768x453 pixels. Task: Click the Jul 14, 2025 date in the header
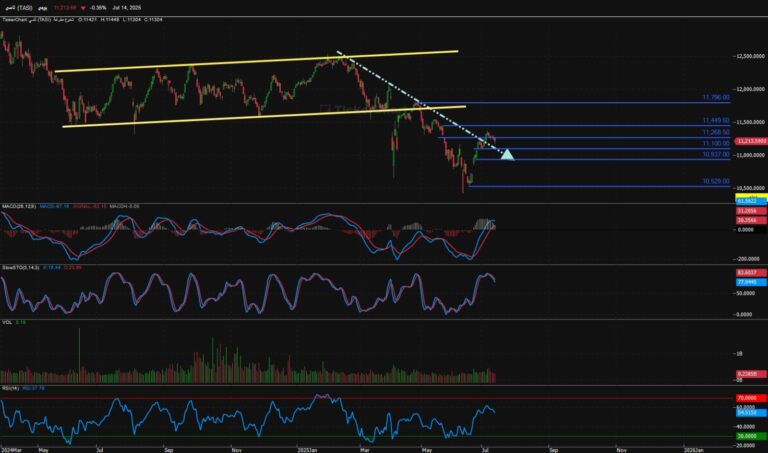[126, 8]
